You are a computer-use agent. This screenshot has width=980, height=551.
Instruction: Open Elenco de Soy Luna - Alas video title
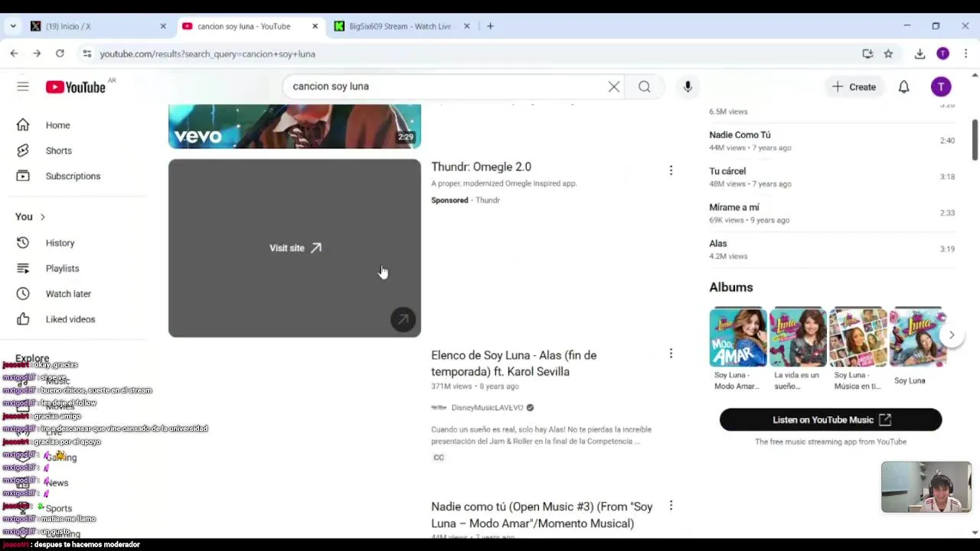pyautogui.click(x=514, y=364)
